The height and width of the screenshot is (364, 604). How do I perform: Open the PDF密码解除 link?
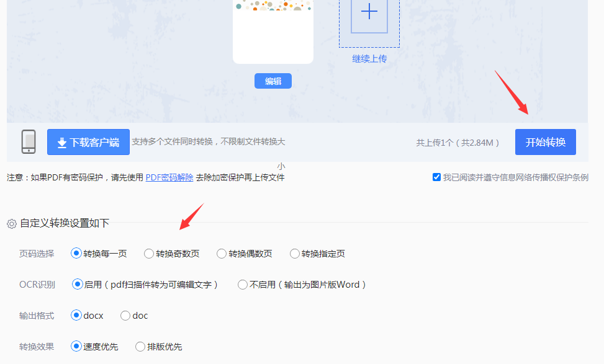click(169, 177)
